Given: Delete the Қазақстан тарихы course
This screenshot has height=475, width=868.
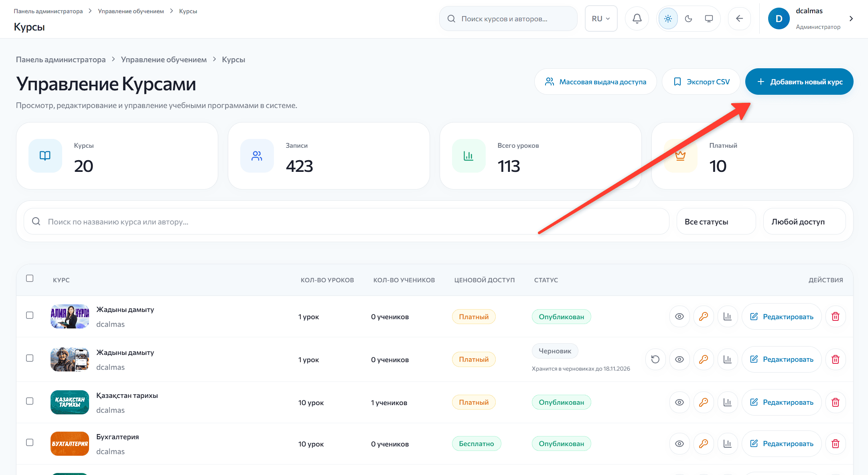Looking at the screenshot, I should click(x=836, y=402).
